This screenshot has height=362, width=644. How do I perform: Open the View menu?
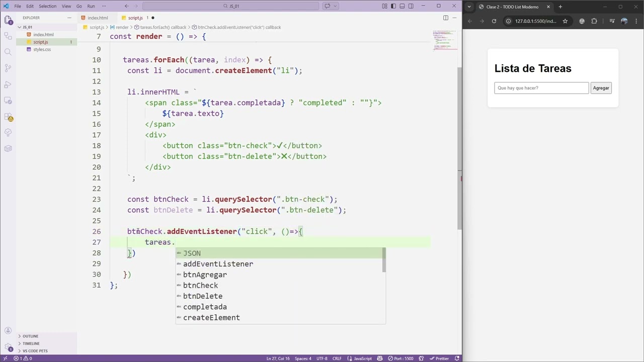click(x=66, y=6)
